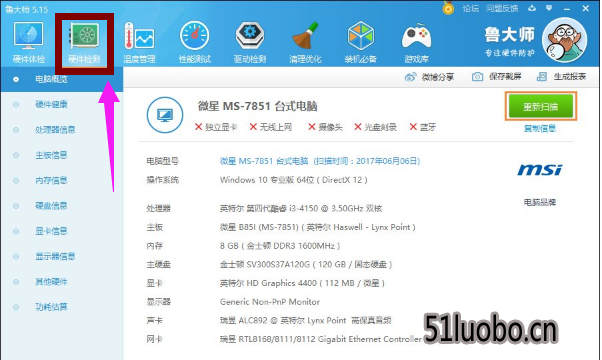This screenshot has width=602, height=360.
Task: Click the 微博分享 share icon
Action: click(x=410, y=77)
